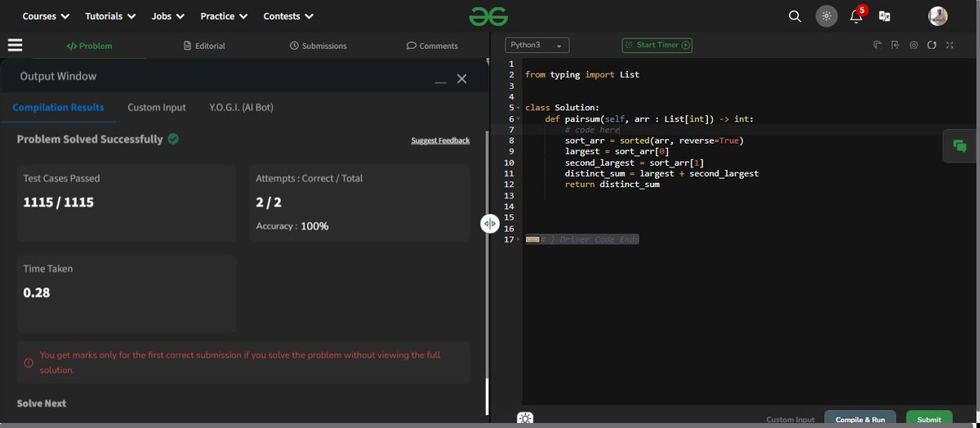Image resolution: width=980 pixels, height=428 pixels.
Task: Click the copy code icon in editor toolbar
Action: 877,45
